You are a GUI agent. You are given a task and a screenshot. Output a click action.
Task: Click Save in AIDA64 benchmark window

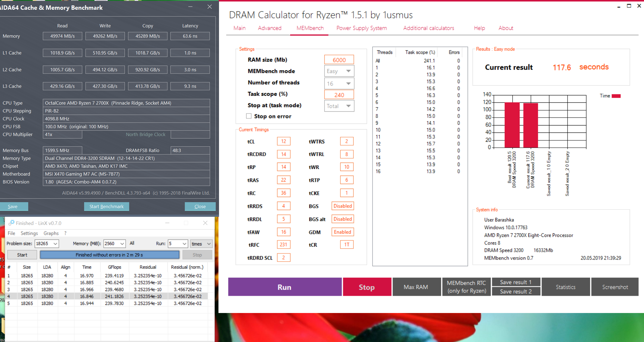pyautogui.click(x=14, y=207)
